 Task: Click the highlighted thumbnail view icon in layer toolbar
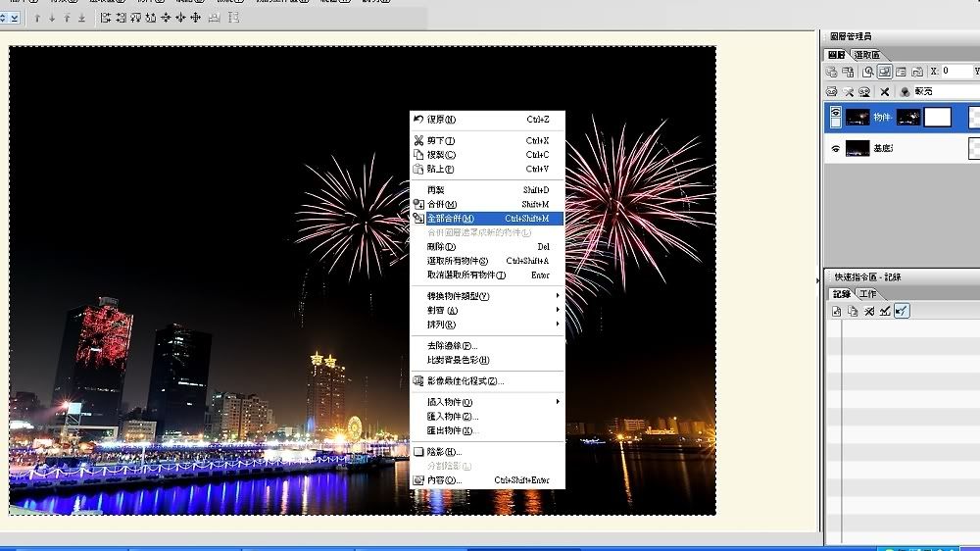click(884, 72)
